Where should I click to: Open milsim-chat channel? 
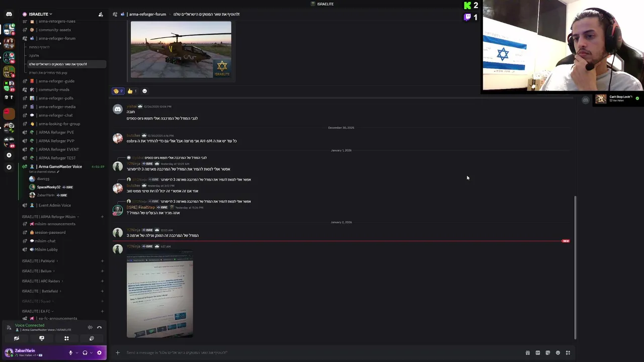45,241
